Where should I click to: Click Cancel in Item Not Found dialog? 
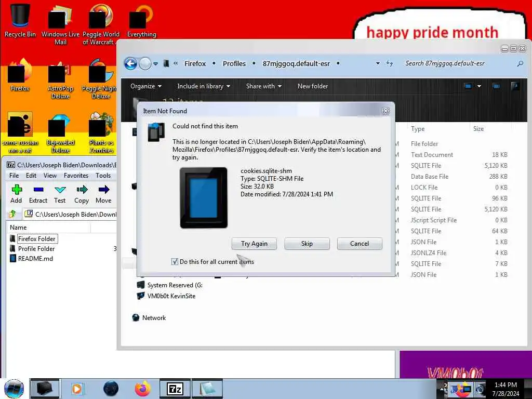coord(360,244)
